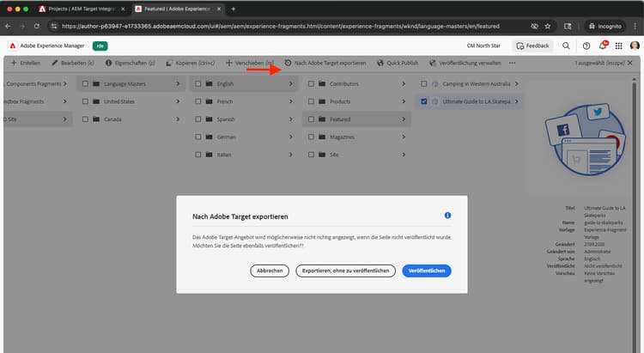Select the German folder row

pos(244,137)
